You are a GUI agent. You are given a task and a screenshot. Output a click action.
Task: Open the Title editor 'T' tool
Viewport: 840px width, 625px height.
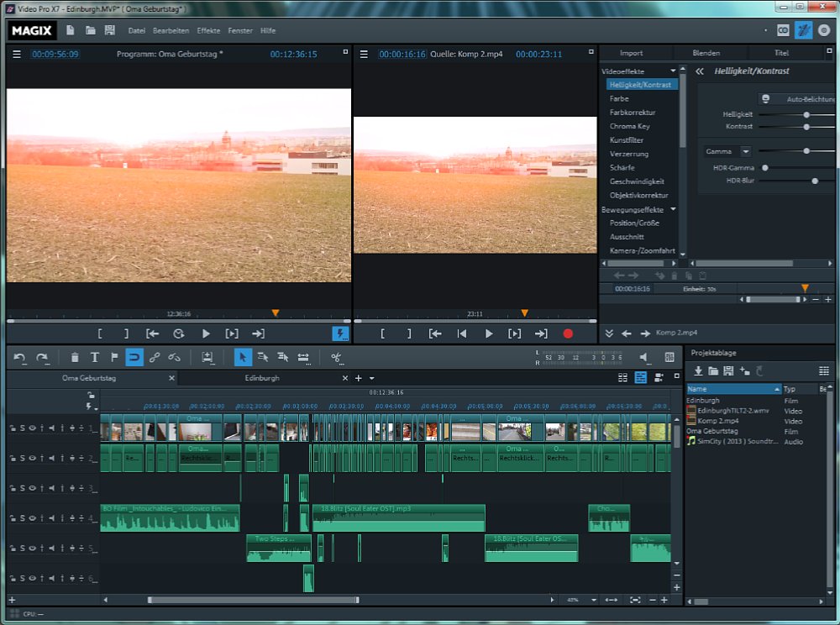94,357
